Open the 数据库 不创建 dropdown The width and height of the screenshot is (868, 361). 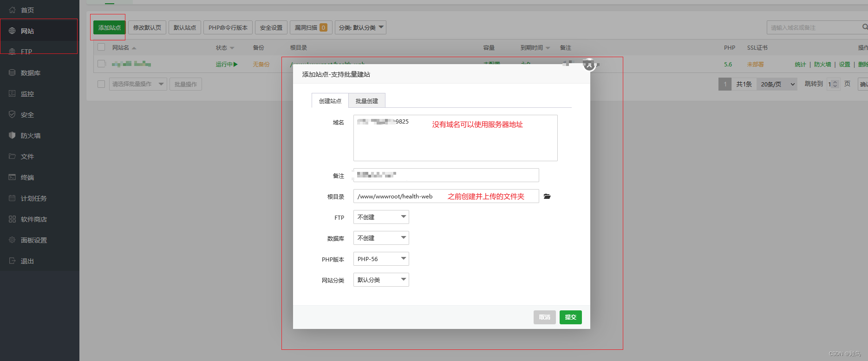pyautogui.click(x=381, y=238)
